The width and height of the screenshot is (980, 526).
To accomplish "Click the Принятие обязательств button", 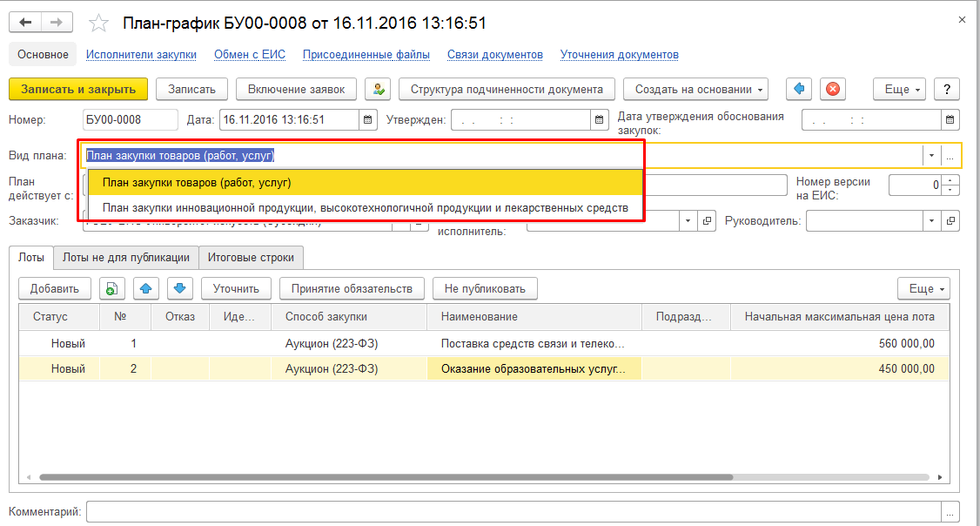I will (x=352, y=288).
